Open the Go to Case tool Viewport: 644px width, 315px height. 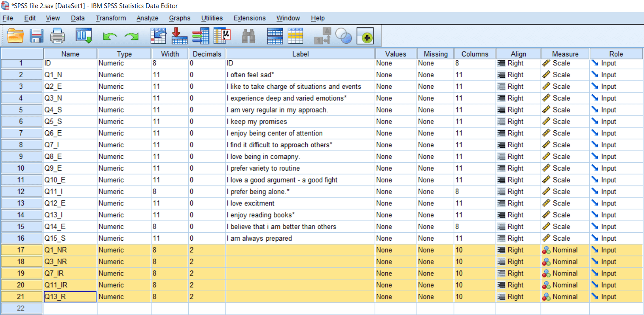click(x=159, y=36)
